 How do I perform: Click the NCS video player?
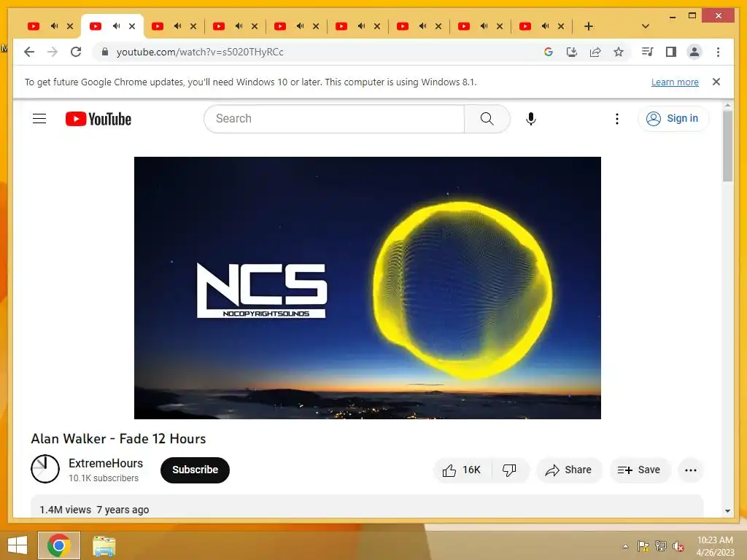coord(368,287)
